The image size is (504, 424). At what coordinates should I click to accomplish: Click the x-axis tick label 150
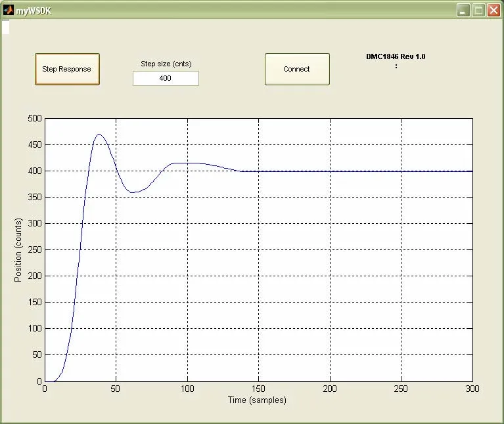pyautogui.click(x=258, y=389)
